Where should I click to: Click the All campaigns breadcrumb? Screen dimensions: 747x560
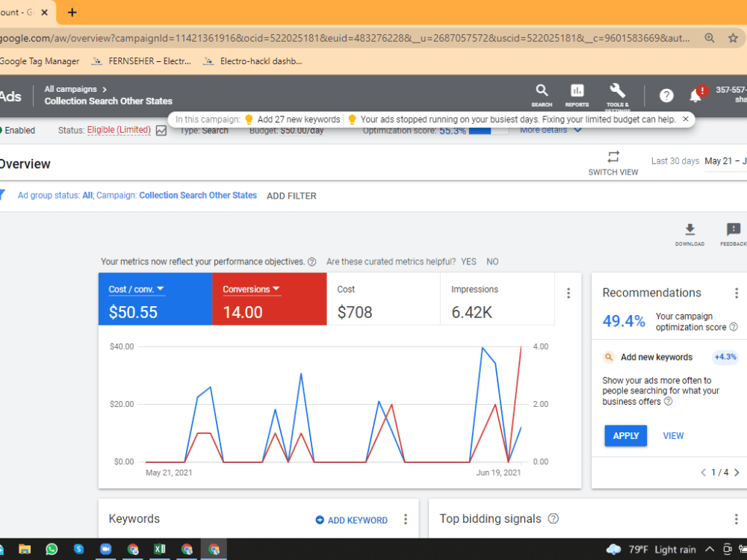[x=70, y=89]
